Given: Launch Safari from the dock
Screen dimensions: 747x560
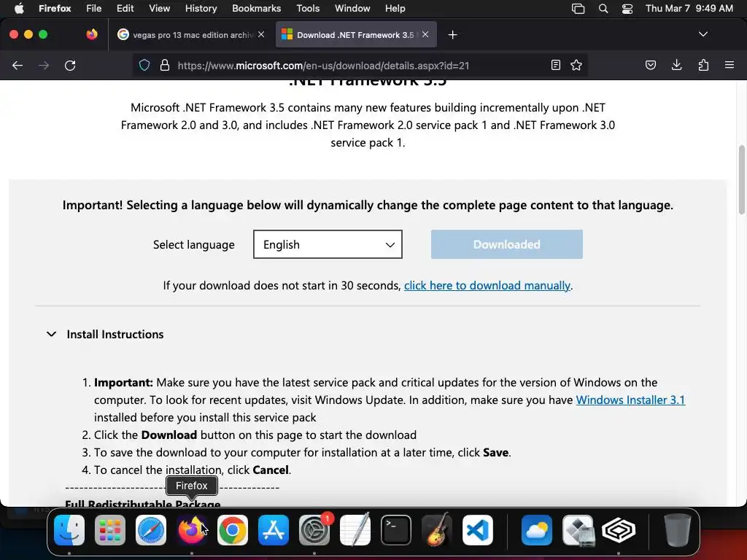Looking at the screenshot, I should [151, 530].
